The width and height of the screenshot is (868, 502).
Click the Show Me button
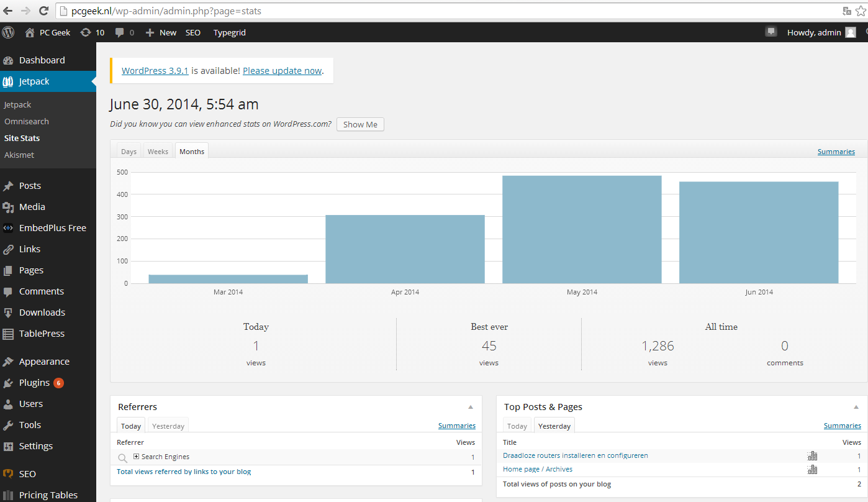pos(360,124)
